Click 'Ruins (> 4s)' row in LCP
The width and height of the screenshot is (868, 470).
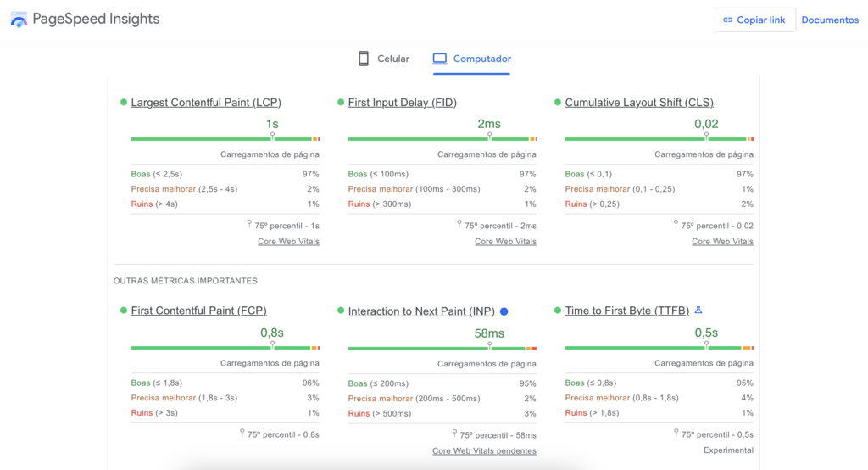225,204
